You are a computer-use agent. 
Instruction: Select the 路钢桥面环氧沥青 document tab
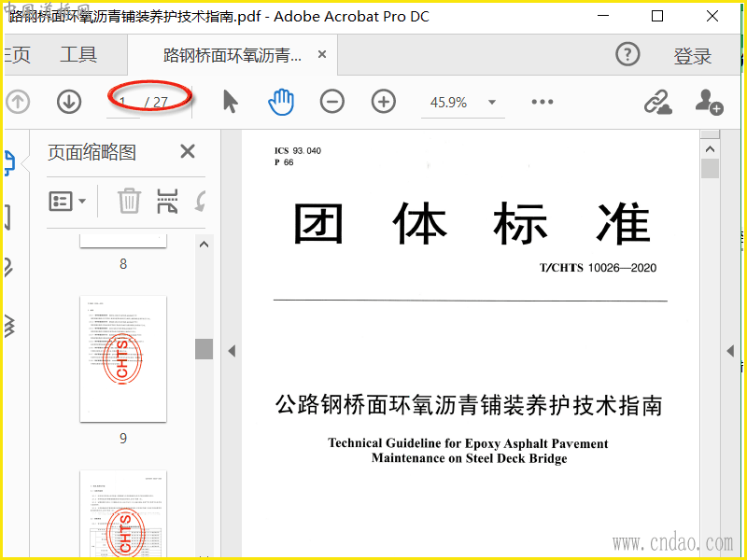coord(233,55)
